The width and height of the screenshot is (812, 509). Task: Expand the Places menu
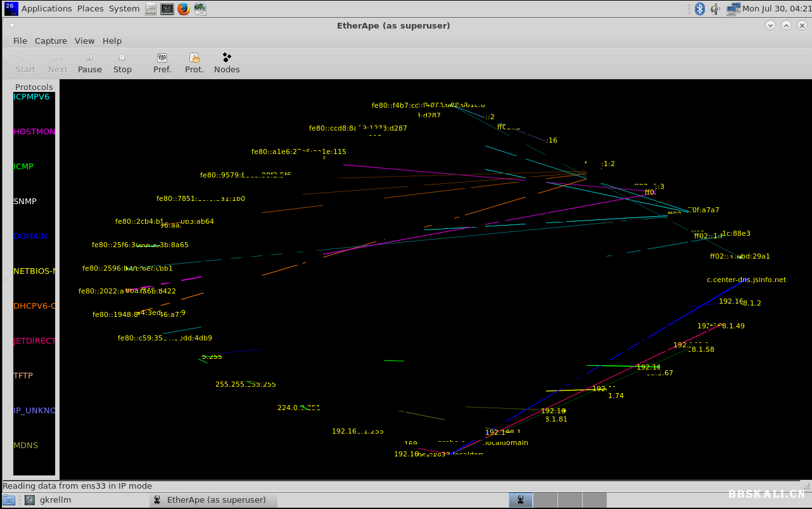pyautogui.click(x=90, y=9)
